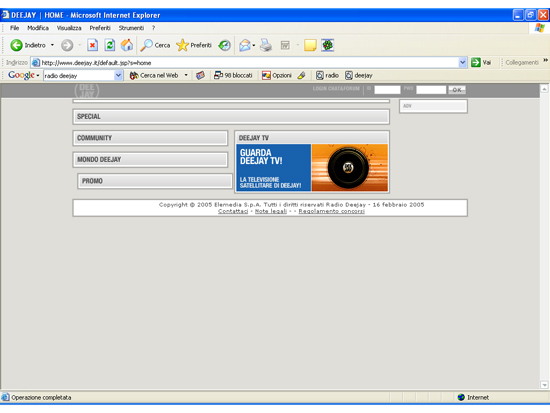Open the Modifica menu
Screen dimensions: 550x413
click(38, 28)
